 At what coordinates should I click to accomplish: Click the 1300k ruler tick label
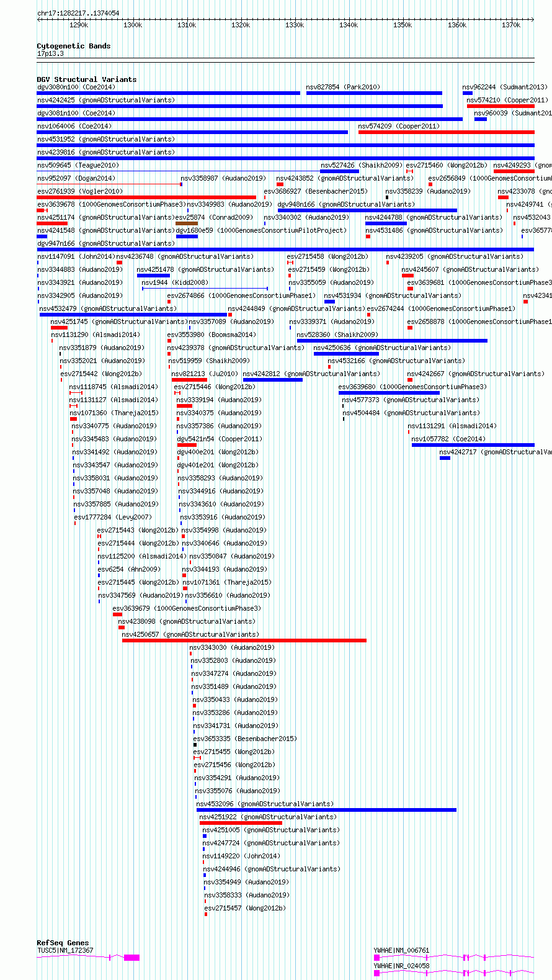pos(133,25)
